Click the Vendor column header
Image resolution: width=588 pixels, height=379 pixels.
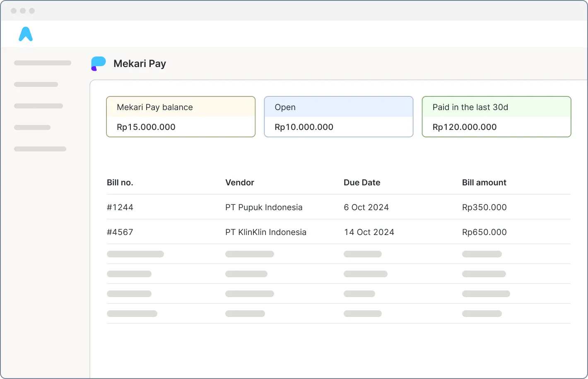pos(240,182)
